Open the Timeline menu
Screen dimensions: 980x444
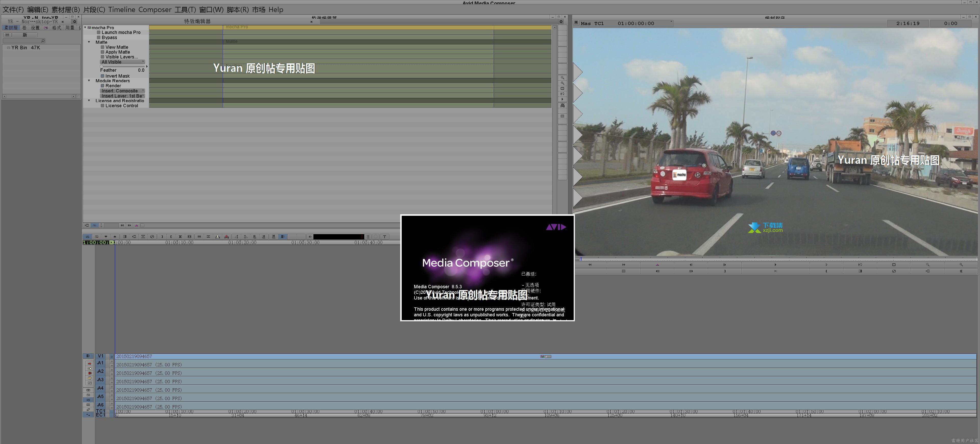(x=122, y=9)
